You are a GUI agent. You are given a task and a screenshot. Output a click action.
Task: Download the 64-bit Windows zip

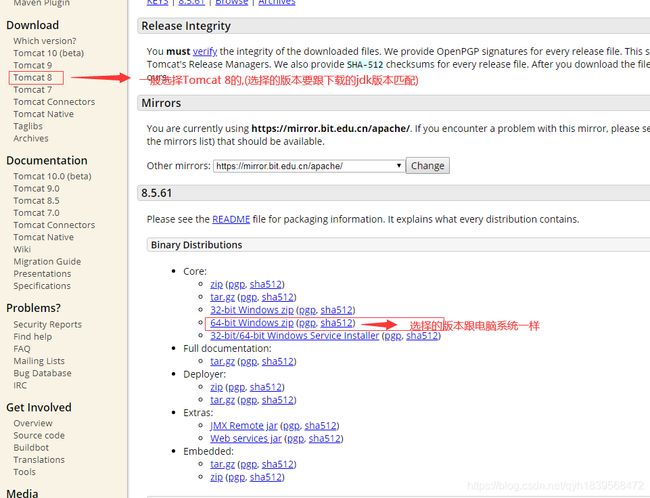[x=252, y=323]
